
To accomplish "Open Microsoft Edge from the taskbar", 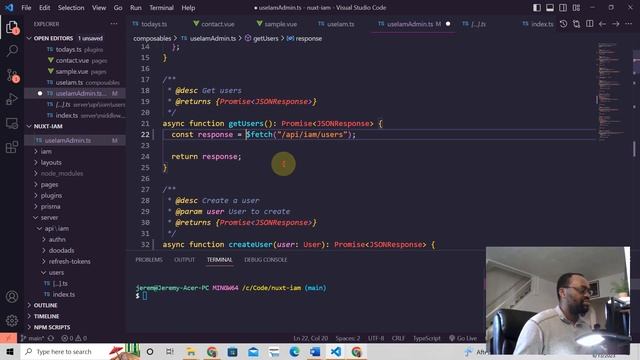I will coord(294,351).
